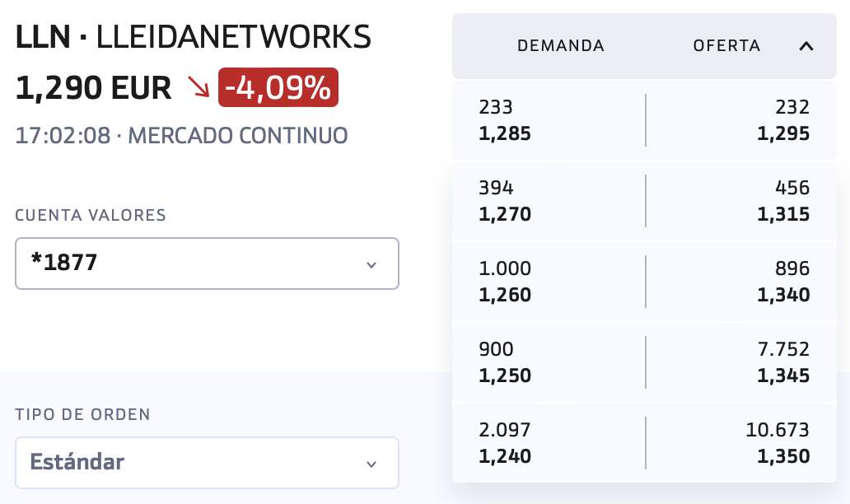Select ask price 1,340
The width and height of the screenshot is (850, 504).
coord(783,295)
